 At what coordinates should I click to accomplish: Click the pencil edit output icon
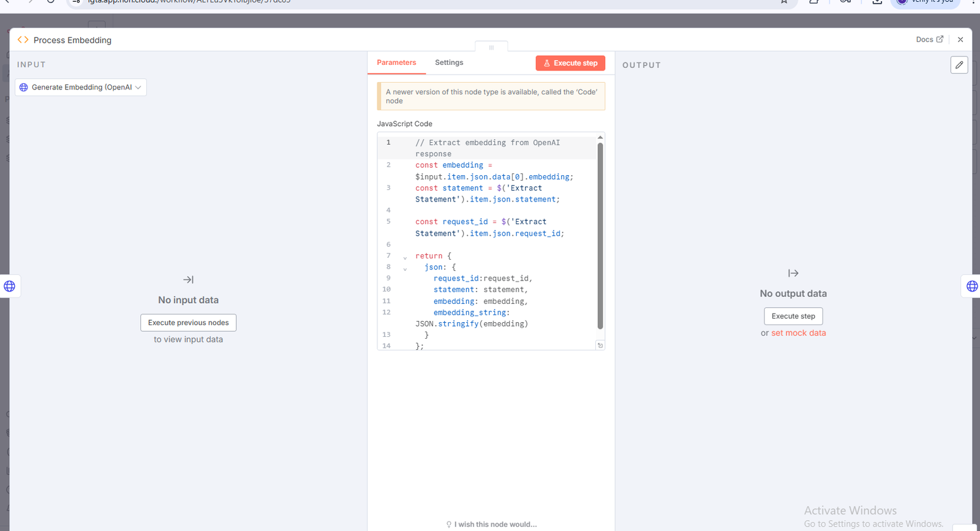[959, 65]
